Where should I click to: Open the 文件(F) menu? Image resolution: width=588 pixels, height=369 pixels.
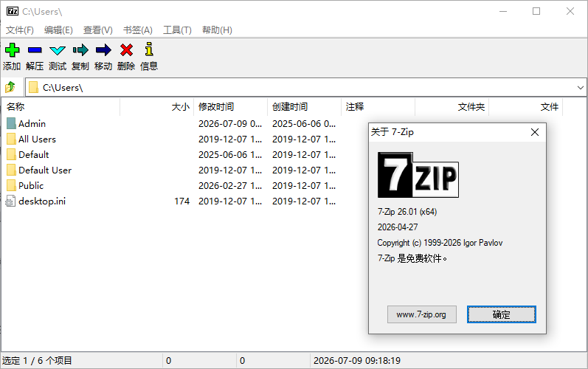19,30
